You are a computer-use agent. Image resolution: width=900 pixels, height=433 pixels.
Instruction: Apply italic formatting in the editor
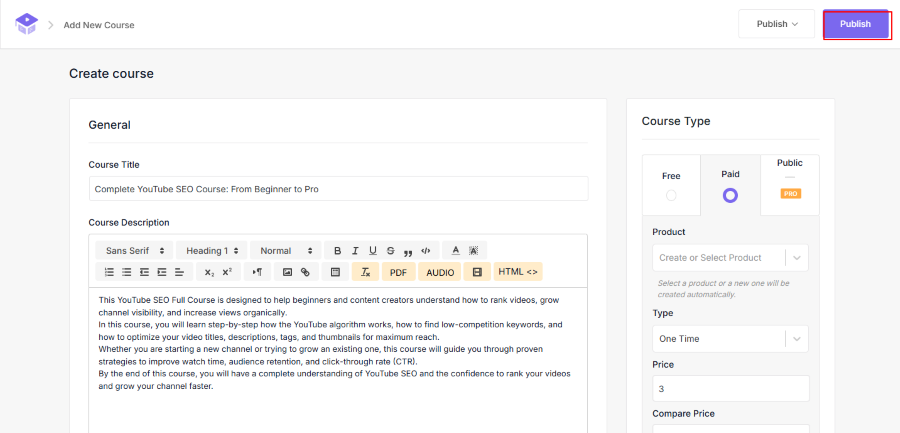(x=355, y=251)
